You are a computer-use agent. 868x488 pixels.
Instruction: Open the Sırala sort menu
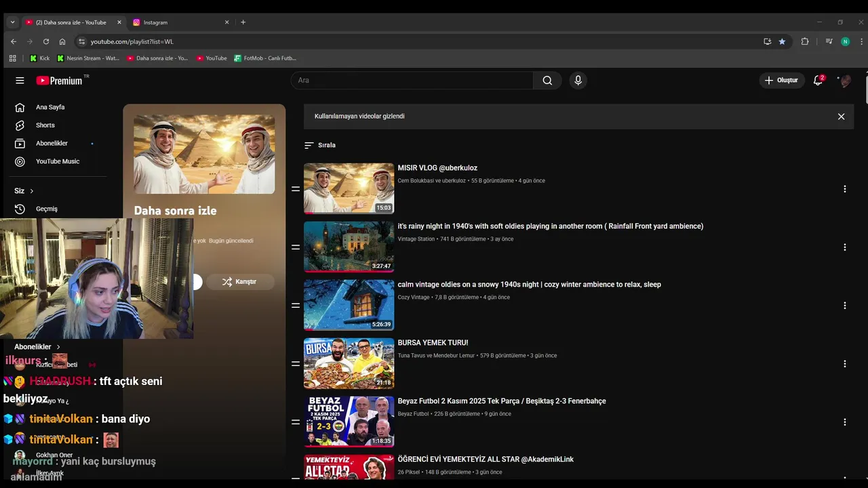[320, 145]
